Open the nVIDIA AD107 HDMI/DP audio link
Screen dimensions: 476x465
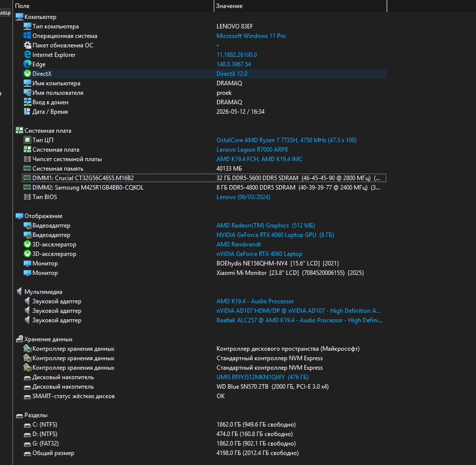[x=298, y=310]
